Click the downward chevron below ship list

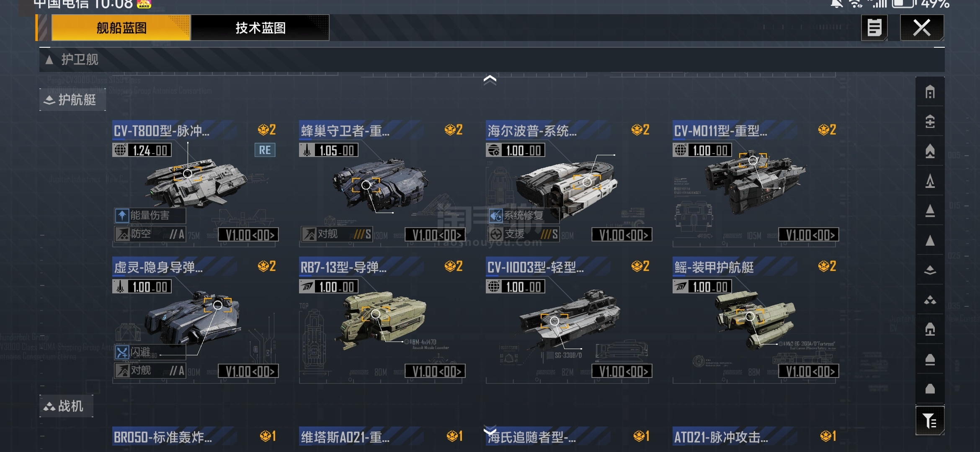pyautogui.click(x=490, y=431)
